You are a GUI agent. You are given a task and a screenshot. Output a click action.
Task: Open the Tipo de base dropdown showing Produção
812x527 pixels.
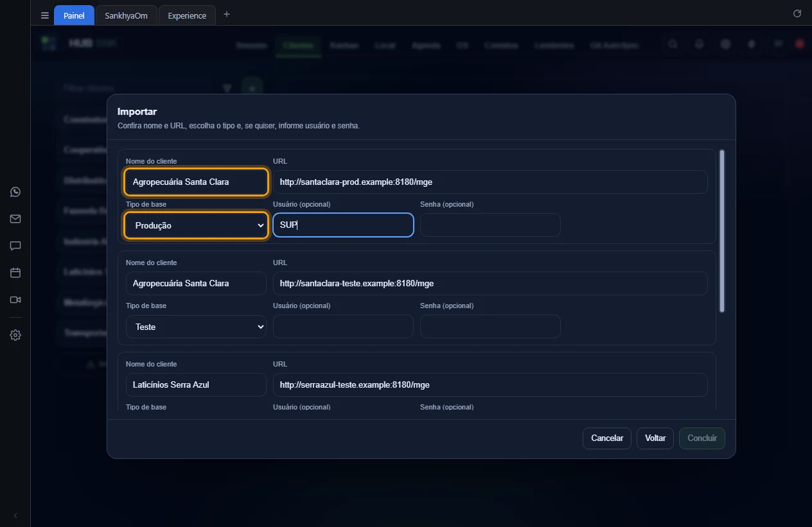click(196, 225)
